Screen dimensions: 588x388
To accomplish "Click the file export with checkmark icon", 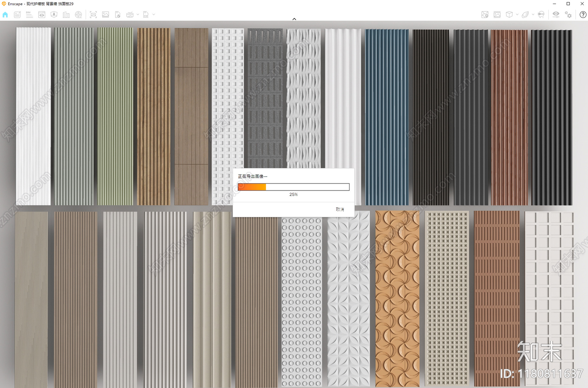I will (118, 15).
